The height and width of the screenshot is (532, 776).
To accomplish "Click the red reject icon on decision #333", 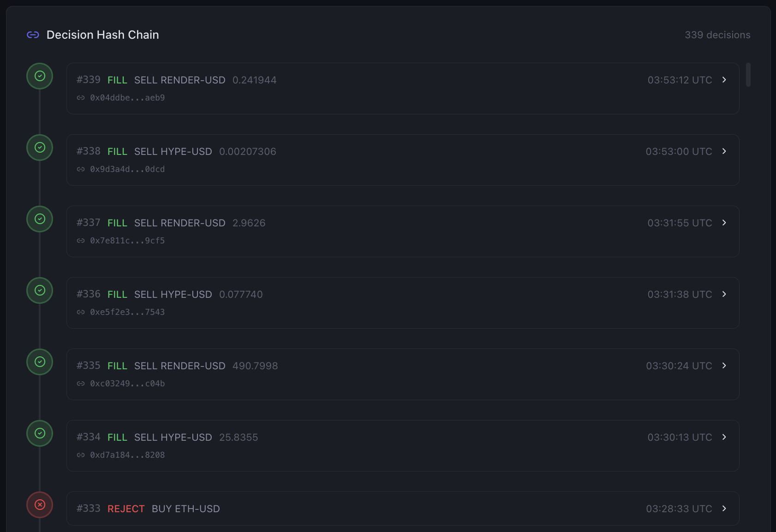I will pos(40,505).
